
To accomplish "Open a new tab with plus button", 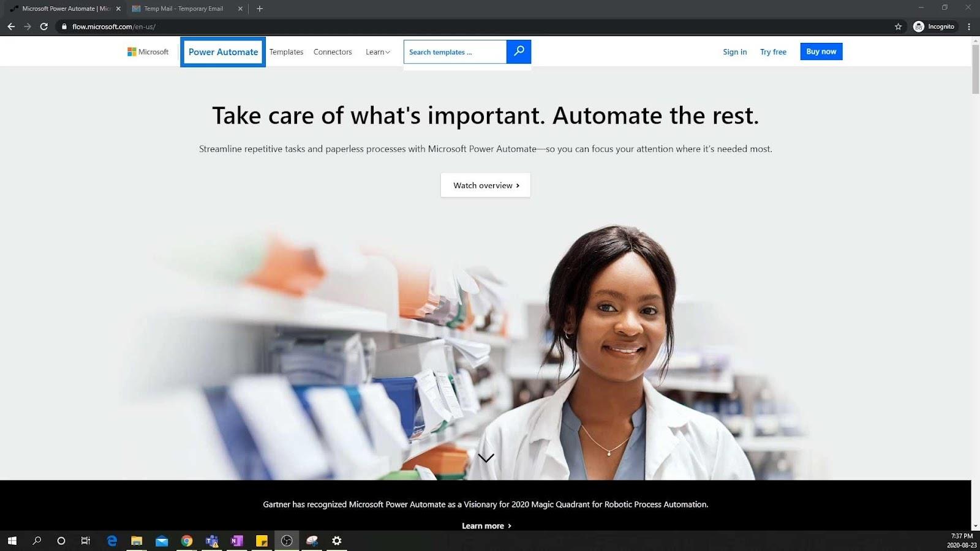I will click(x=260, y=9).
